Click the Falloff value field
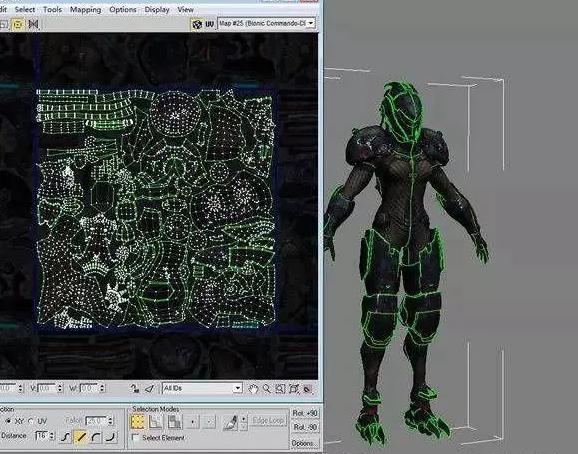578x454 pixels. 96,420
